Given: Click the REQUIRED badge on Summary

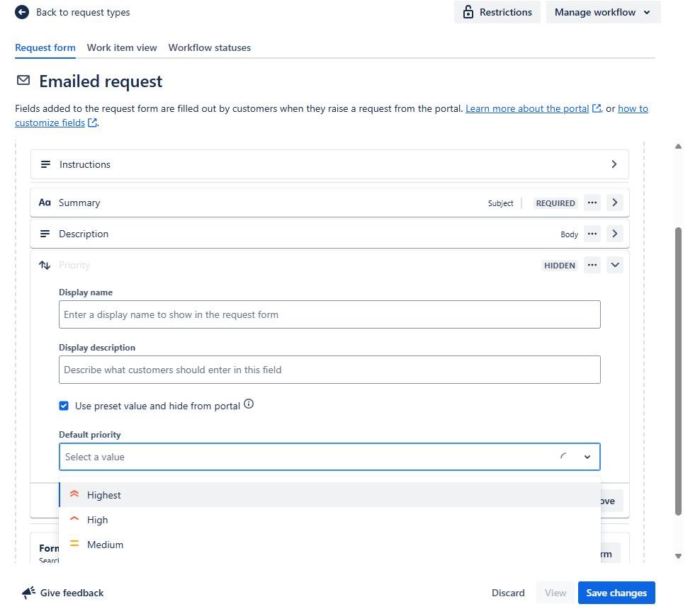Looking at the screenshot, I should pos(555,203).
